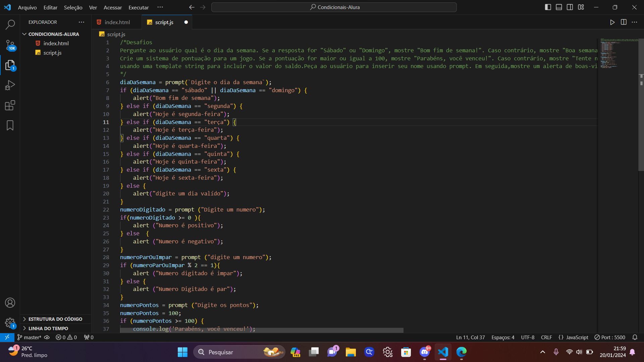The height and width of the screenshot is (362, 644).
Task: Change indentation Espaços: 4 setting
Action: [x=503, y=337]
